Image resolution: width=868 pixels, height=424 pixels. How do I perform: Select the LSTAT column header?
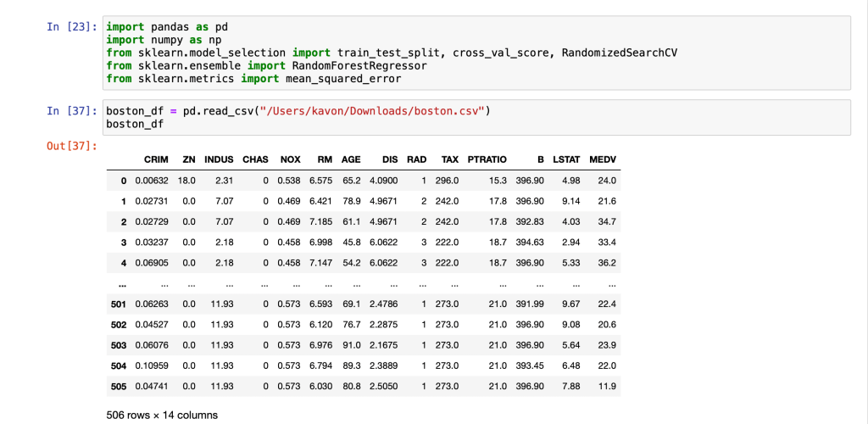[x=565, y=159]
